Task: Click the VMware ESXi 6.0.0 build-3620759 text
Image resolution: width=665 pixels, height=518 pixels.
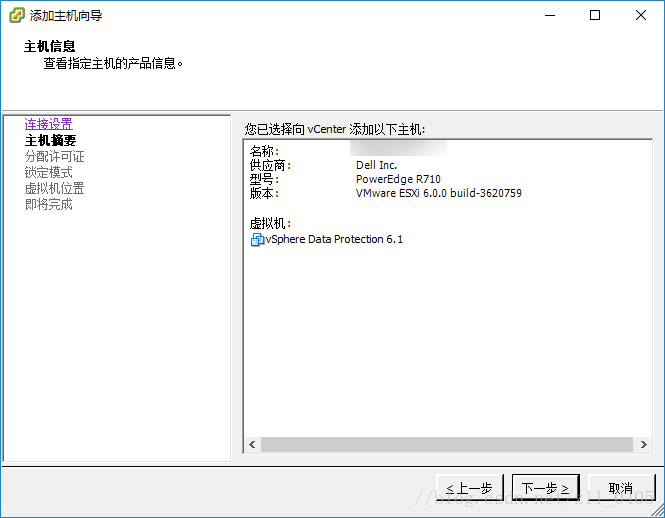Action: [439, 193]
